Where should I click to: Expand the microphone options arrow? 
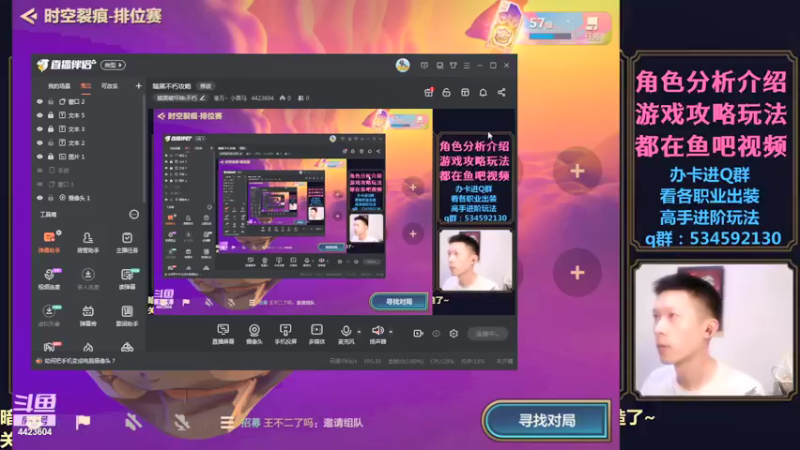[x=359, y=332]
